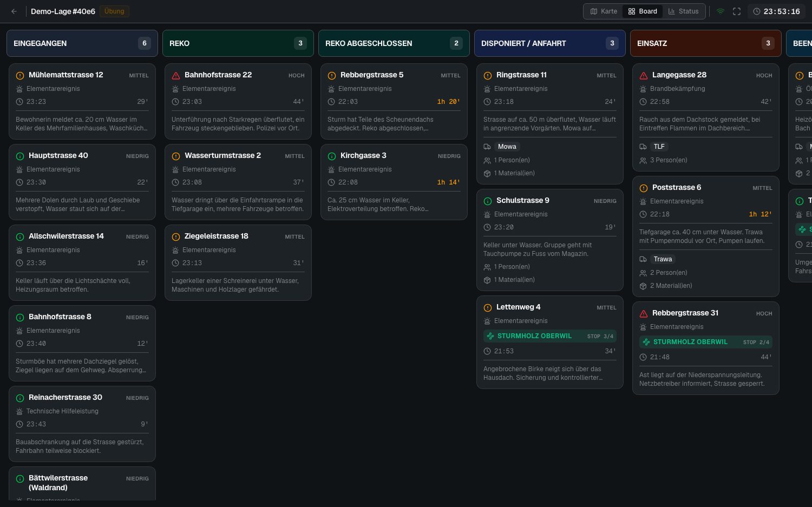Click route icon in Rebbergstrasse 31 Sturmholz tag
Screen dimensions: 812x507
coord(646,342)
